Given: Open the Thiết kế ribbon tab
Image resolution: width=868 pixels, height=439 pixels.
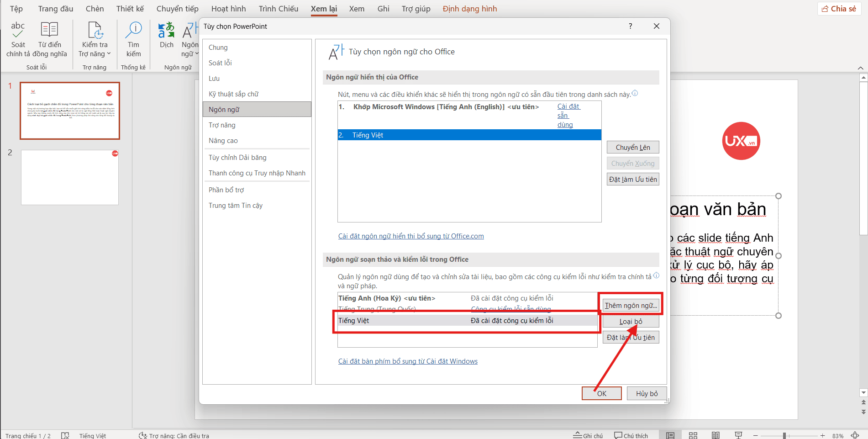Looking at the screenshot, I should [130, 9].
